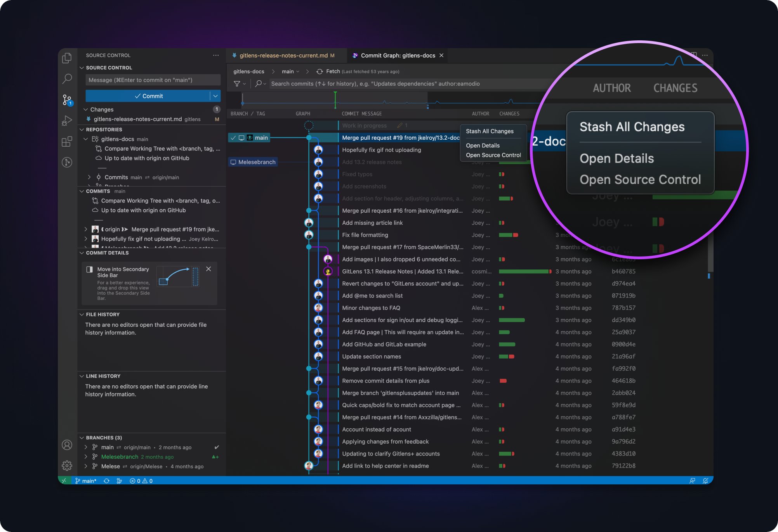
Task: Click the Source Control more actions ellipsis
Action: (x=216, y=55)
